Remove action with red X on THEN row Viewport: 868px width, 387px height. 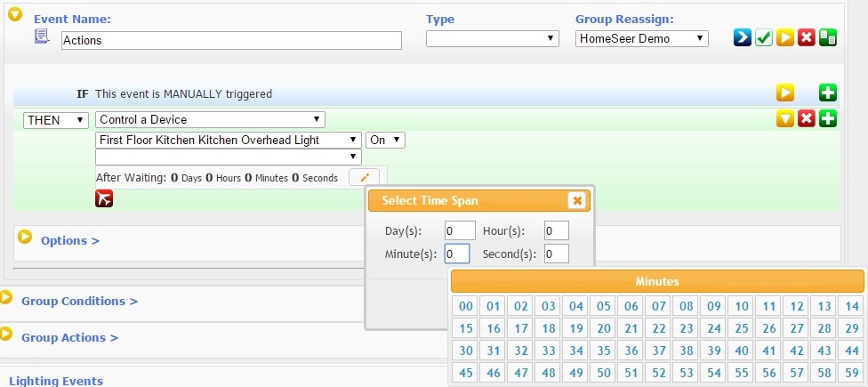(806, 118)
